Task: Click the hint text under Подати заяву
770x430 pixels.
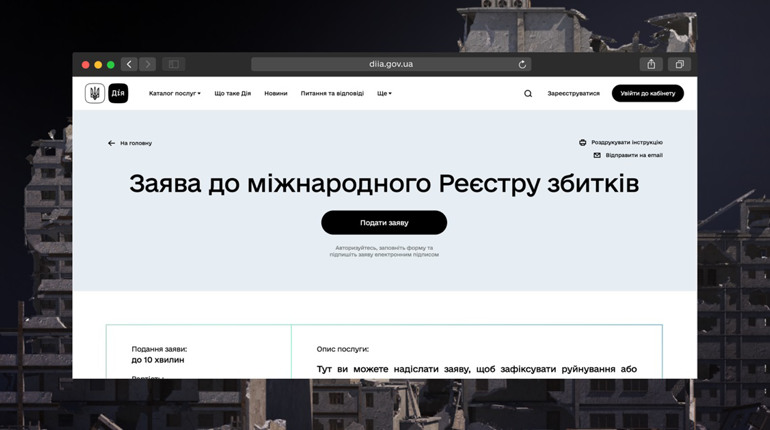Action: [x=384, y=251]
